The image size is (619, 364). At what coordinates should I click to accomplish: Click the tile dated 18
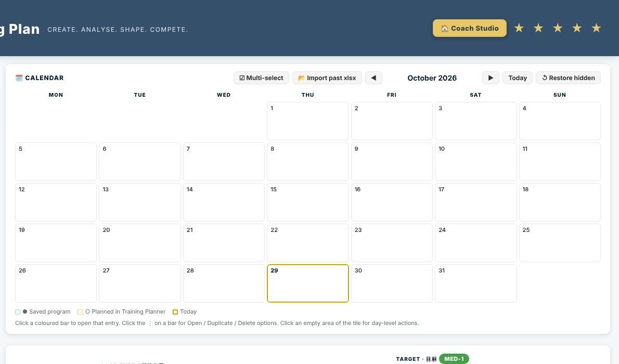pos(560,202)
